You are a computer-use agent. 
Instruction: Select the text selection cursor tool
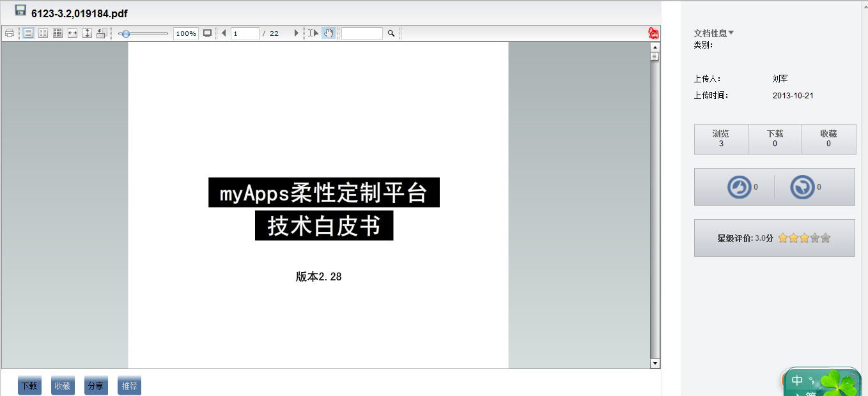[313, 33]
